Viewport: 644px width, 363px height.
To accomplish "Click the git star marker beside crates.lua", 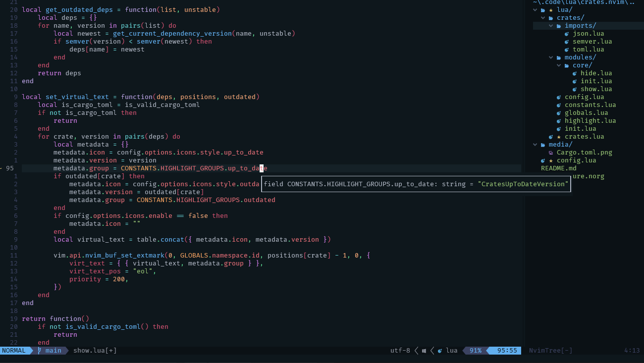I will [x=559, y=137].
